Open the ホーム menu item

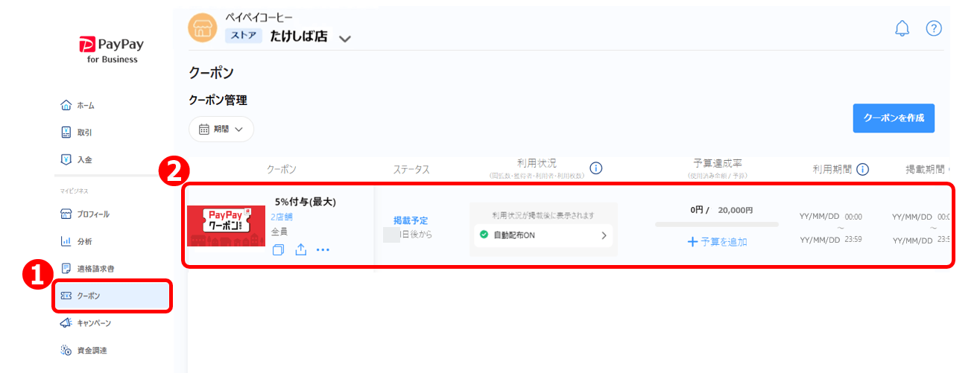pos(85,106)
